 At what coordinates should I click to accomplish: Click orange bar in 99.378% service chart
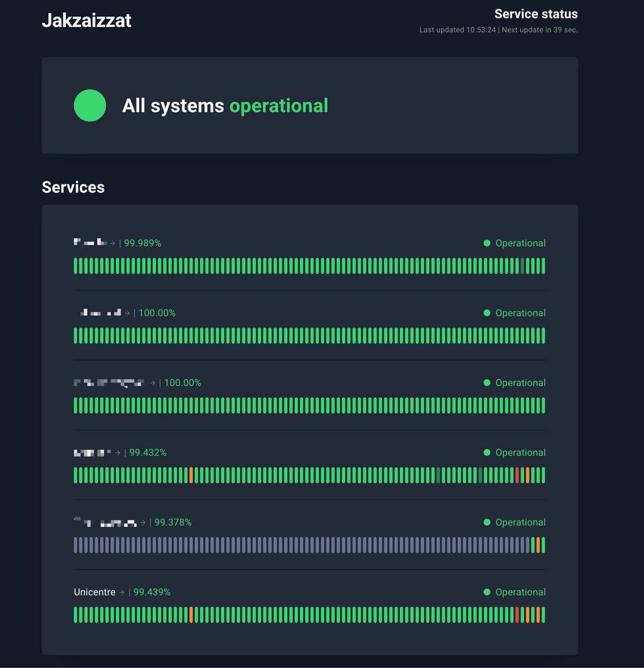point(538,545)
